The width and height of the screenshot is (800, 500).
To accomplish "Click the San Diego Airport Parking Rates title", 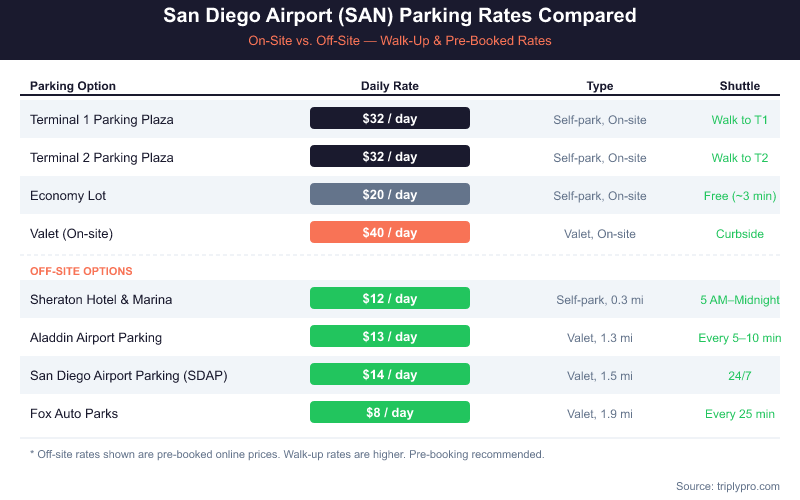I will (400, 17).
